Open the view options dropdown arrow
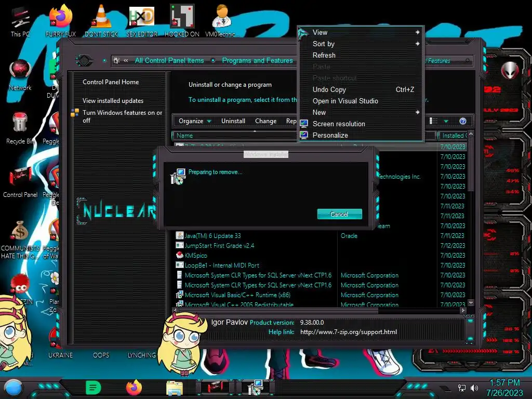This screenshot has width=532, height=399. (446, 121)
